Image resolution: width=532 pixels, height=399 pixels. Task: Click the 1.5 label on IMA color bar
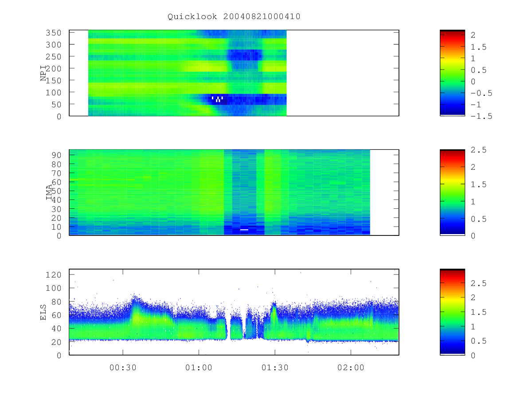click(478, 184)
